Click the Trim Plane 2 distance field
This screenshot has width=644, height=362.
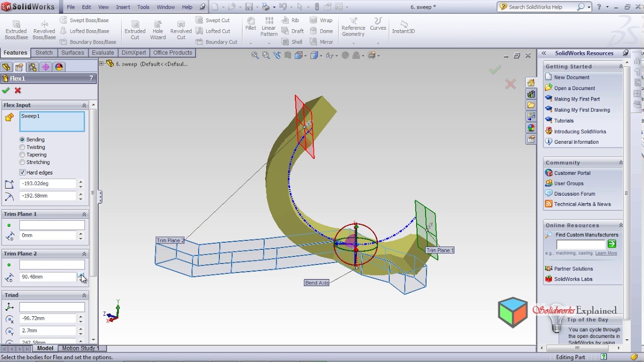tap(48, 277)
